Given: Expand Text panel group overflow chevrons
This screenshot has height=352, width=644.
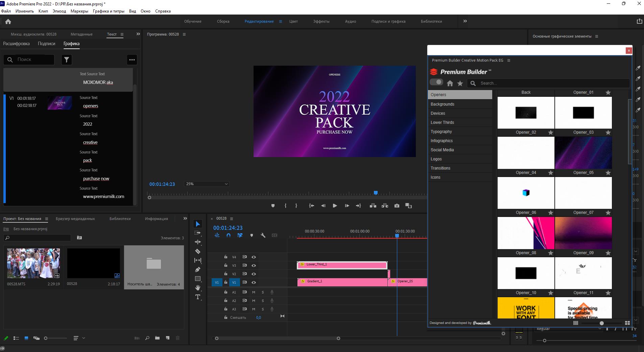Looking at the screenshot, I should [138, 34].
